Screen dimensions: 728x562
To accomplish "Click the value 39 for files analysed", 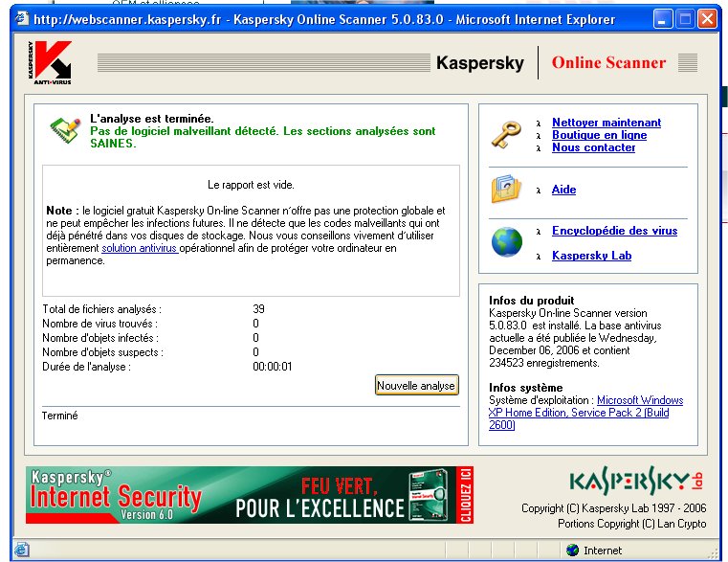I will click(x=258, y=308).
